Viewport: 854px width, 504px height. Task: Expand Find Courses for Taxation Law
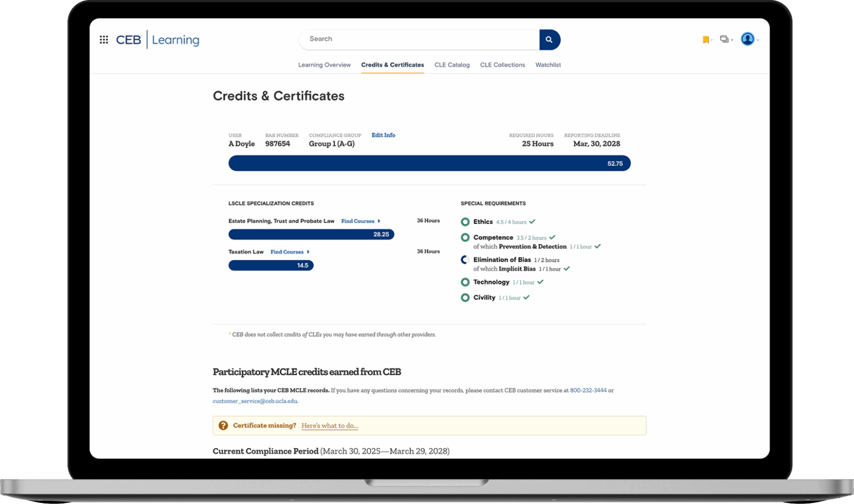pos(290,252)
